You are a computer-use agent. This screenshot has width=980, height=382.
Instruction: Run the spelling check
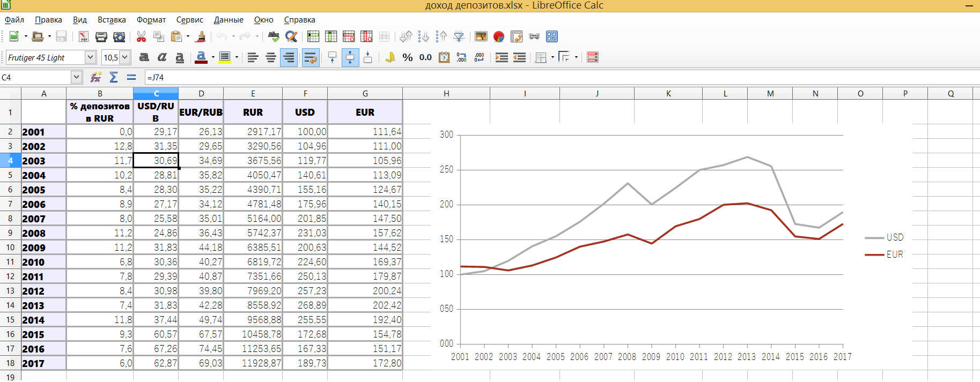274,36
